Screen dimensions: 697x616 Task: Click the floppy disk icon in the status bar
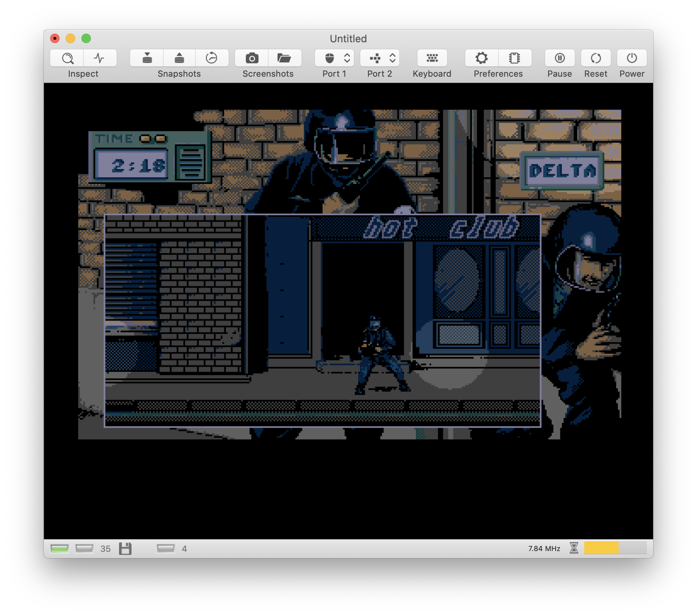tap(125, 549)
